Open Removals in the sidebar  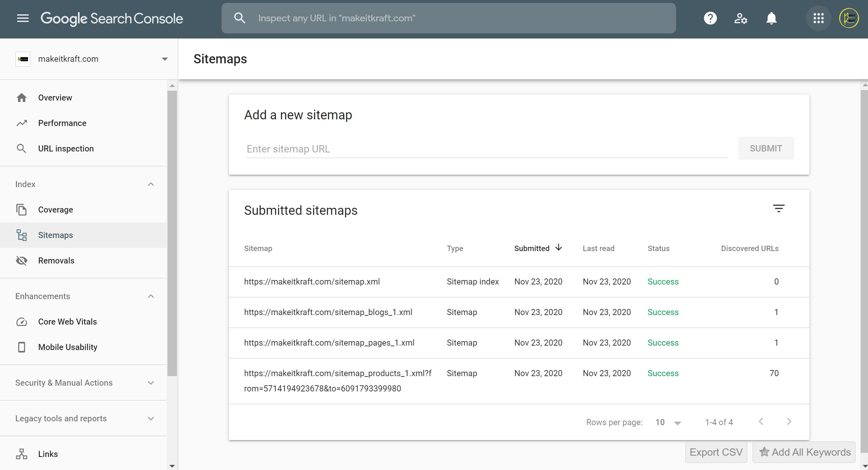click(84, 260)
